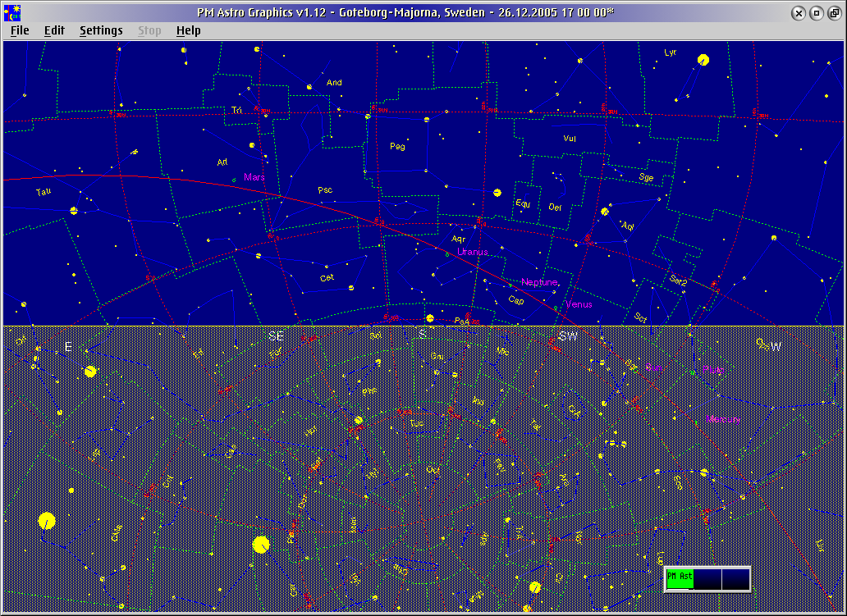Click the Mercury label
This screenshot has height=616, width=847.
(723, 419)
